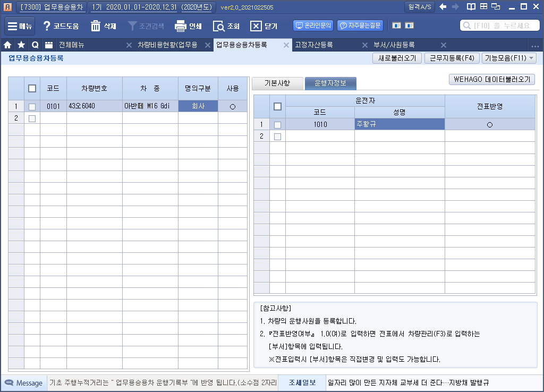Image resolution: width=544 pixels, height=392 pixels.
Task: Select the 기본사항 tab
Action: point(277,83)
